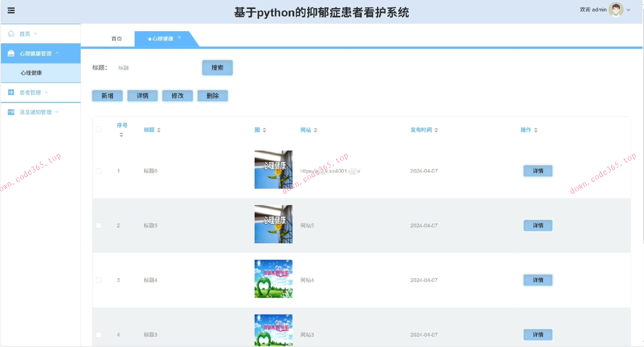Click the 患者管理 sidebar icon

tap(11, 92)
